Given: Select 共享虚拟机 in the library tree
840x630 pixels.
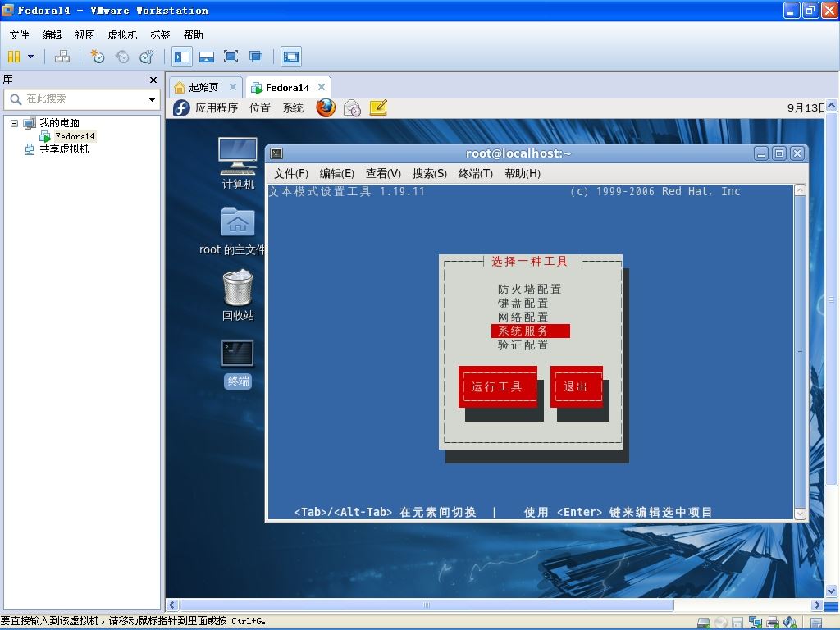Looking at the screenshot, I should click(64, 149).
